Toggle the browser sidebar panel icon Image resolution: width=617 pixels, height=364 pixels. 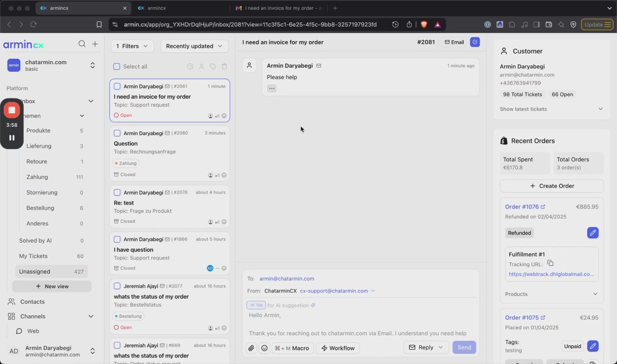[537, 24]
